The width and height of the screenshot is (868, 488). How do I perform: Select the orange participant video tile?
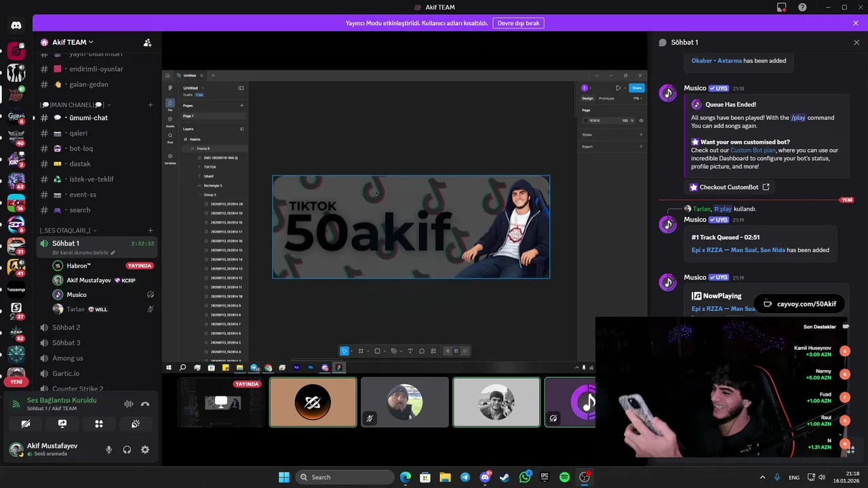click(x=313, y=403)
